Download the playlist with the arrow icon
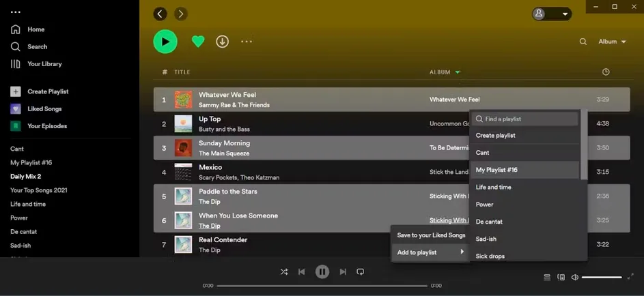644x296 pixels. (222, 42)
